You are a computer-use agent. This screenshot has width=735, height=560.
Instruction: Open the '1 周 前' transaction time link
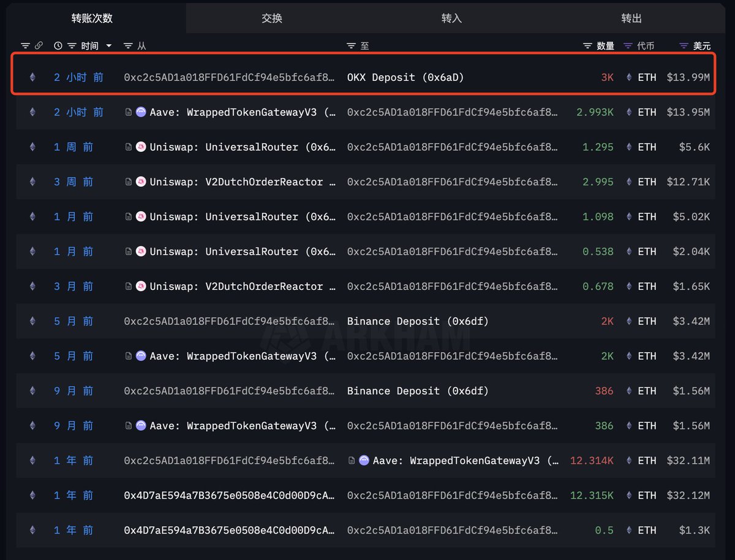pos(73,147)
